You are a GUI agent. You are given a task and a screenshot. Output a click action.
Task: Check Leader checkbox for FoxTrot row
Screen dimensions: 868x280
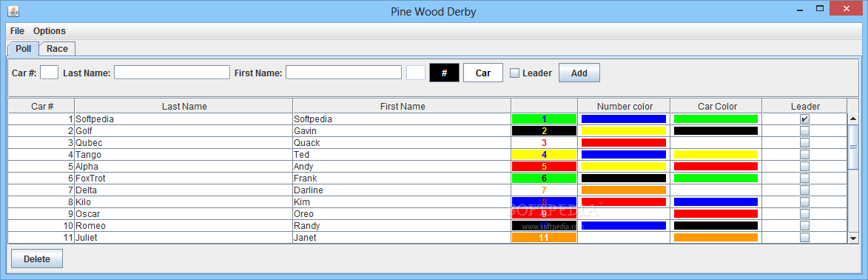[804, 178]
